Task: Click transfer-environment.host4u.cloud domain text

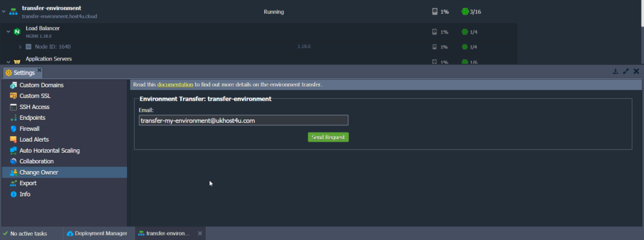Action: pyautogui.click(x=60, y=16)
